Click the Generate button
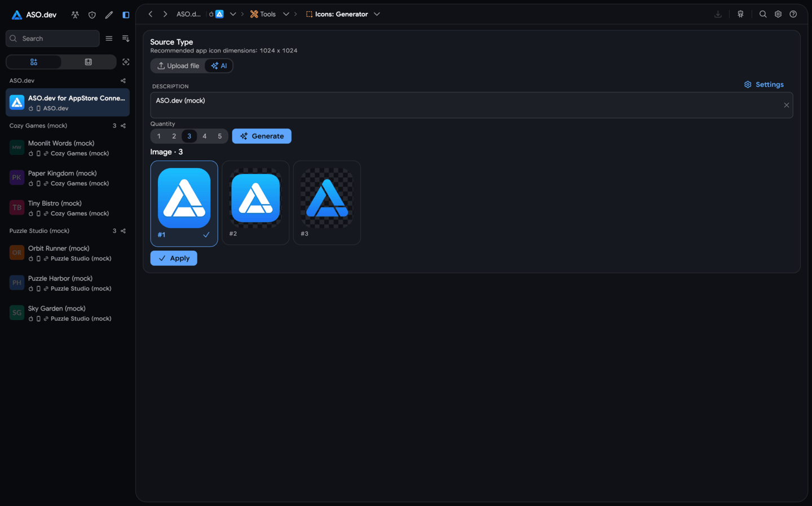The width and height of the screenshot is (812, 506). click(262, 136)
